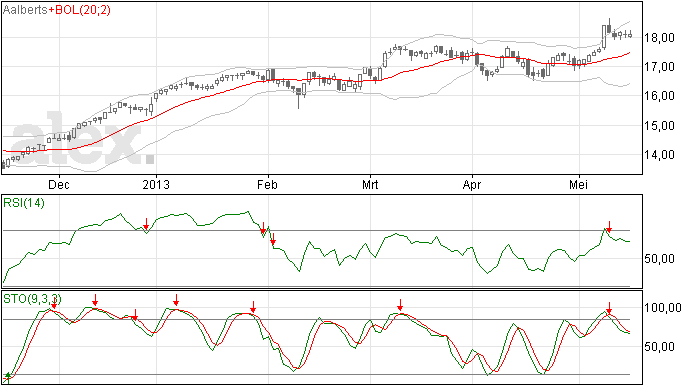Click the 2013 label on the time axis

click(x=156, y=185)
